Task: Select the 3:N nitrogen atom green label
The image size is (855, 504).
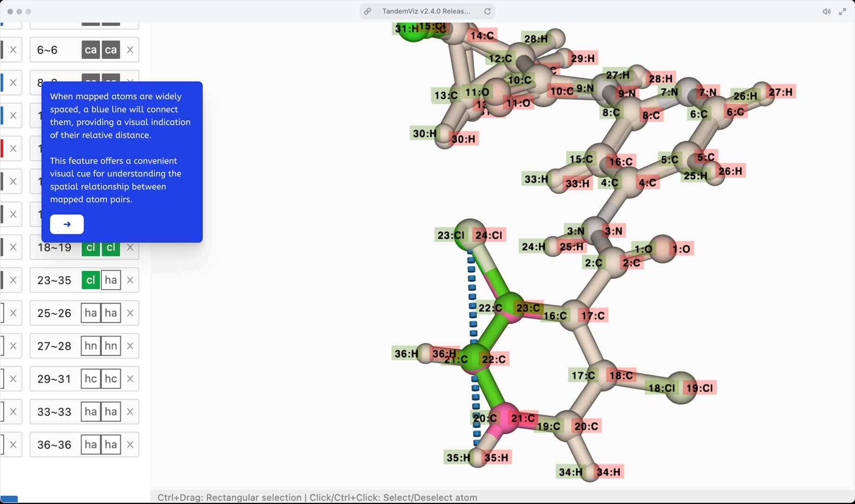Action: 575,231
